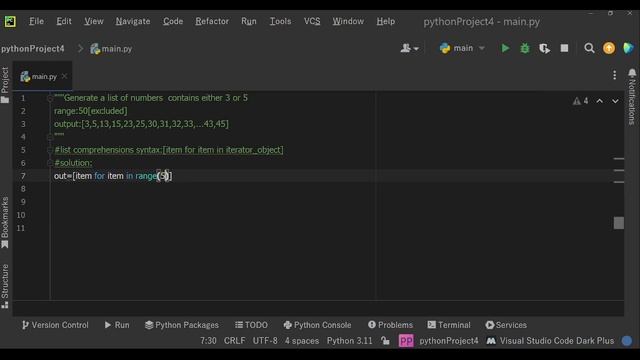Collapse the docstring fold marker on line 1
The width and height of the screenshot is (640, 360).
point(50,98)
